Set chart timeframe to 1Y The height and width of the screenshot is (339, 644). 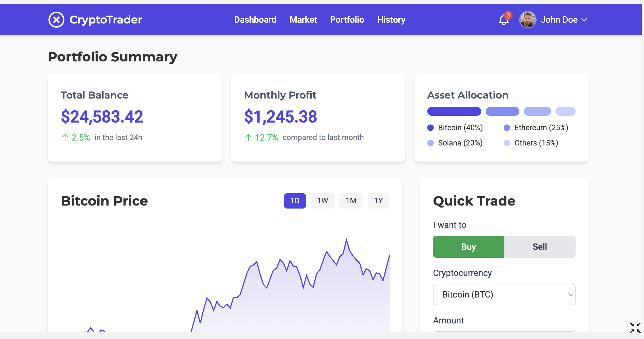click(x=378, y=201)
